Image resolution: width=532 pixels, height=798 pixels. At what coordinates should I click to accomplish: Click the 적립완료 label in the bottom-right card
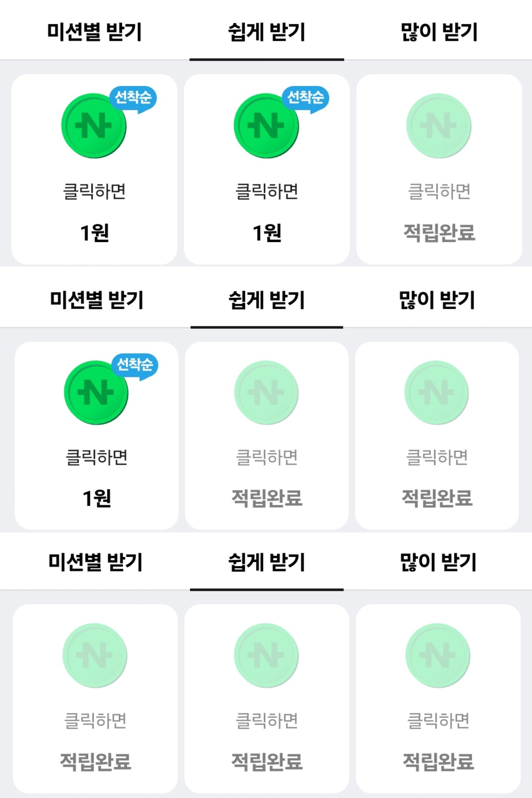point(438,762)
